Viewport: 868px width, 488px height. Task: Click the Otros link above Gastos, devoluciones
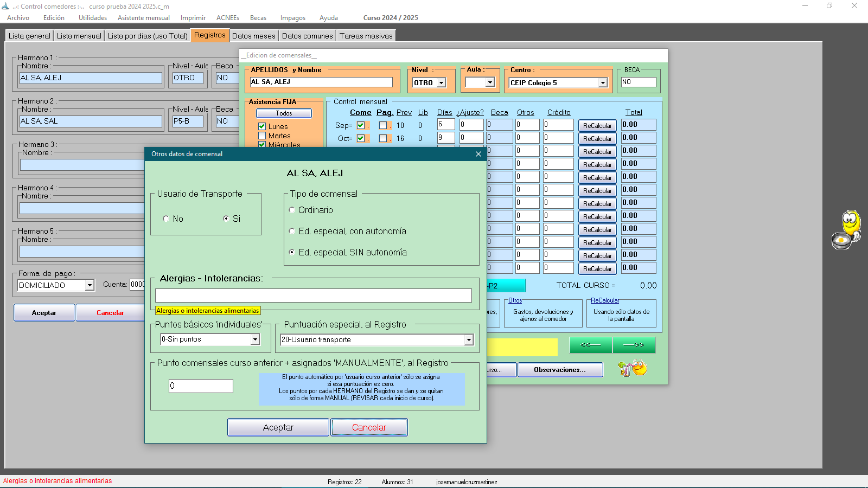515,300
